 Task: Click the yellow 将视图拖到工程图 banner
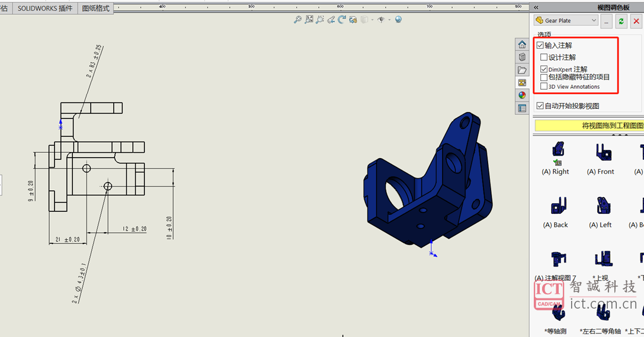pos(589,126)
